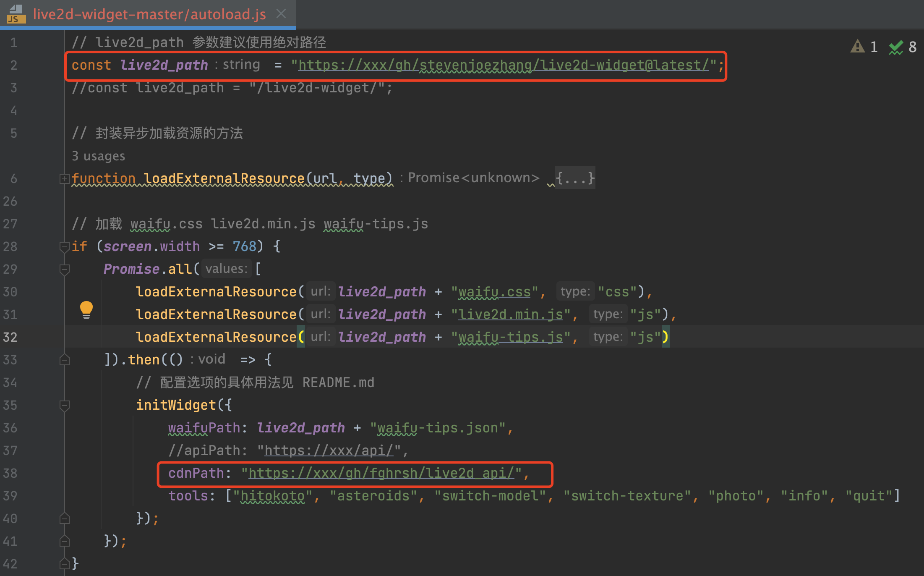Close the autoload.js tab
Screen dimensions: 924x576
pos(281,14)
